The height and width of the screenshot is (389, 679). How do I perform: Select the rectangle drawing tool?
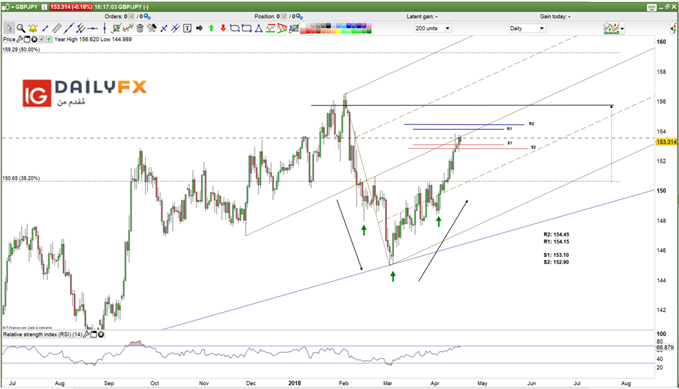click(246, 29)
